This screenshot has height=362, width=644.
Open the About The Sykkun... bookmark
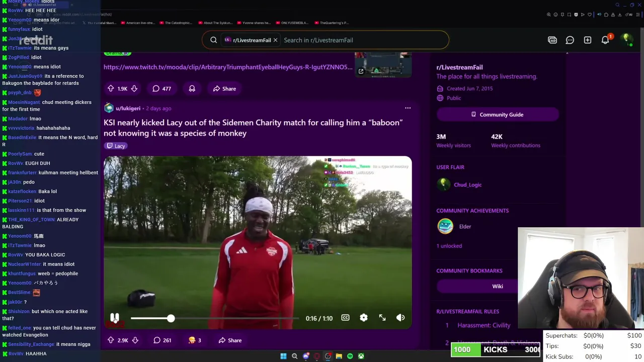tap(215, 23)
